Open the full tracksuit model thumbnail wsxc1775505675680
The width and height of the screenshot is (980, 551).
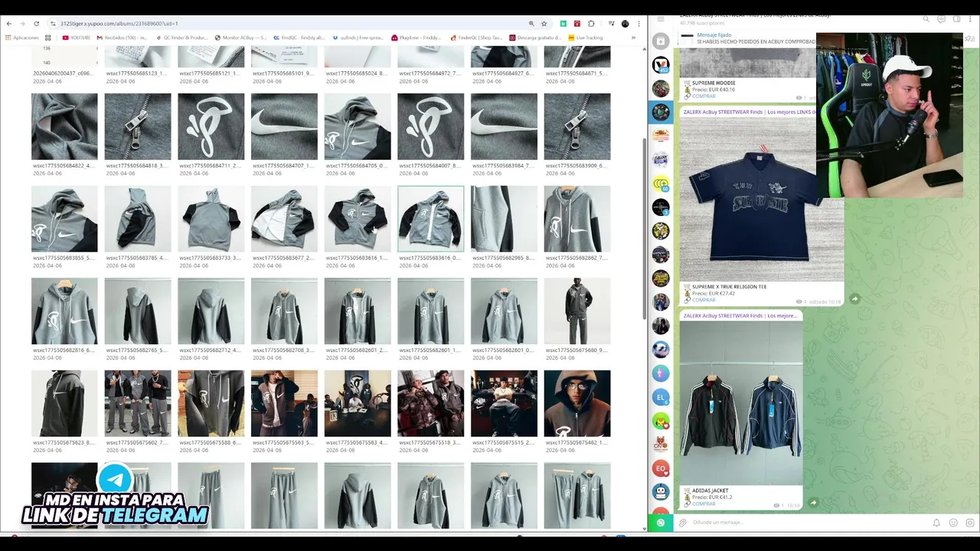click(x=577, y=311)
